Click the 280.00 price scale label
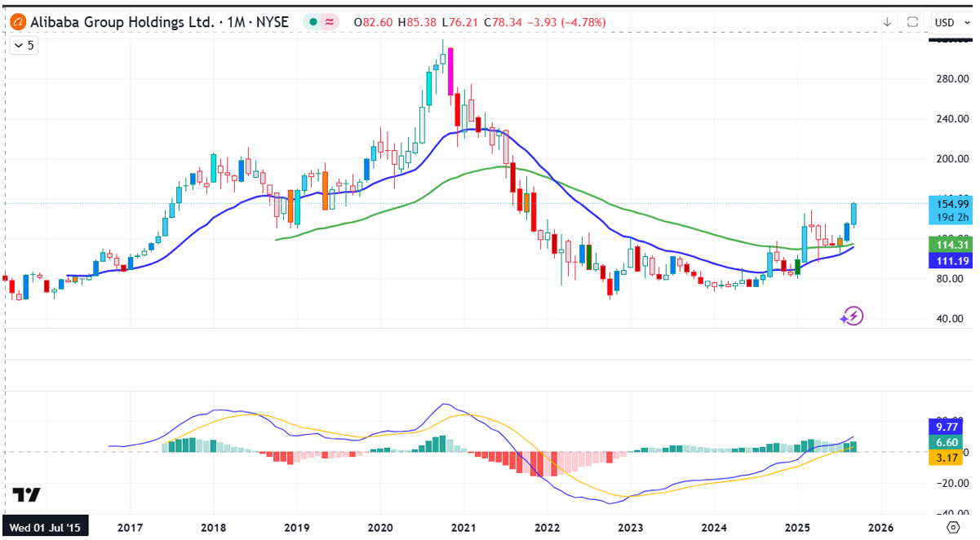Image resolution: width=980 pixels, height=540 pixels. click(951, 79)
